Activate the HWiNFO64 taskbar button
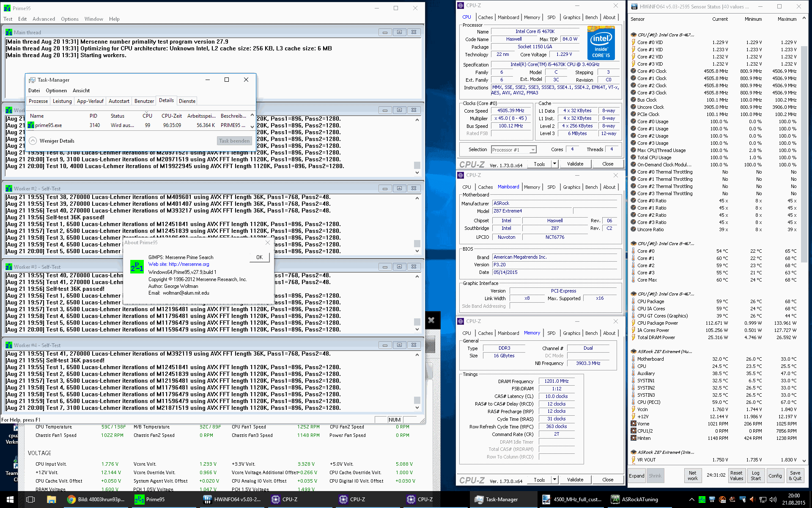The image size is (812, 508). pyautogui.click(x=232, y=500)
